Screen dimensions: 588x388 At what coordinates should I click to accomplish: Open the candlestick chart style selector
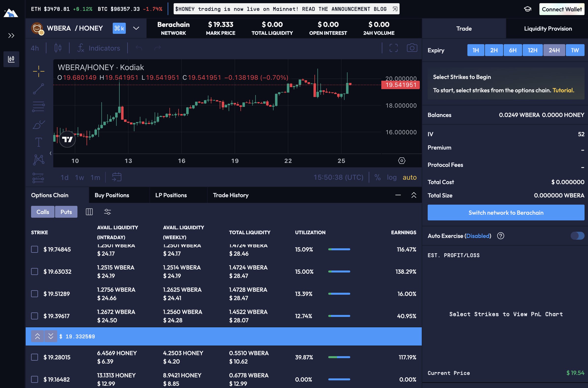point(58,48)
